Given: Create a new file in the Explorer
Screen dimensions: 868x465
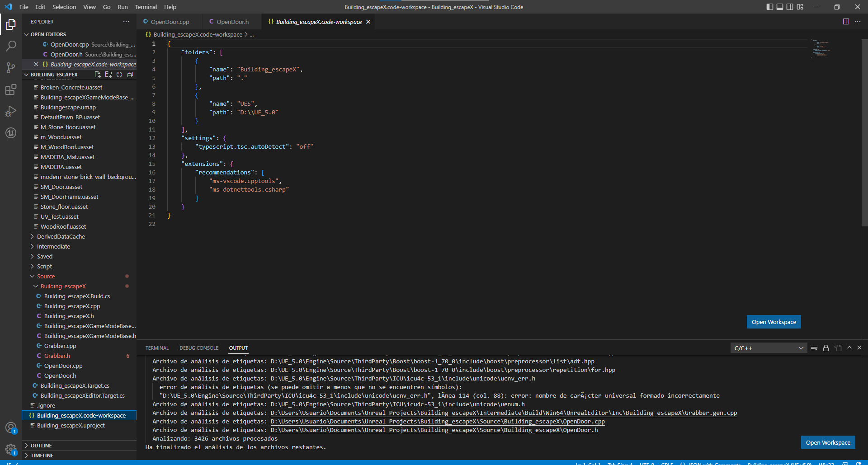Looking at the screenshot, I should 98,75.
